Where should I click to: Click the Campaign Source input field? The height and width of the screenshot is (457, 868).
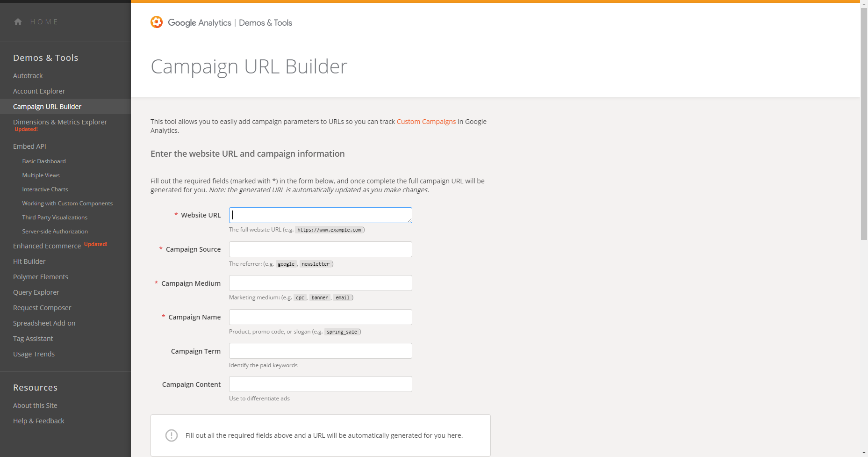pyautogui.click(x=321, y=249)
